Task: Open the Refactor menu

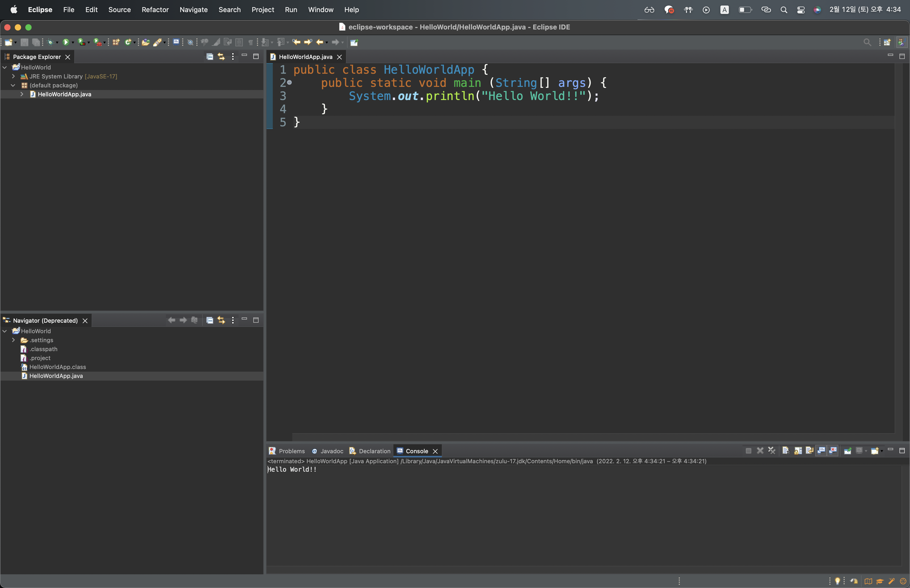Action: click(155, 9)
